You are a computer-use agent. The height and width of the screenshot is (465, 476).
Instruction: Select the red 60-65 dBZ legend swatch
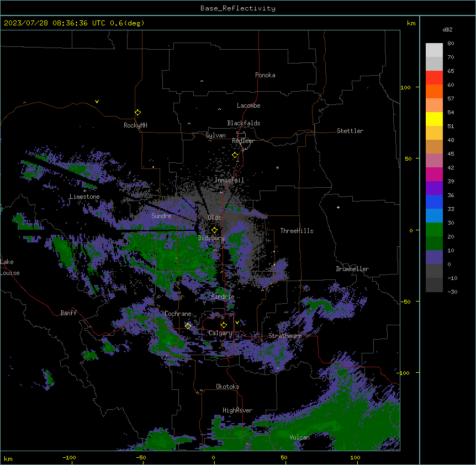434,77
